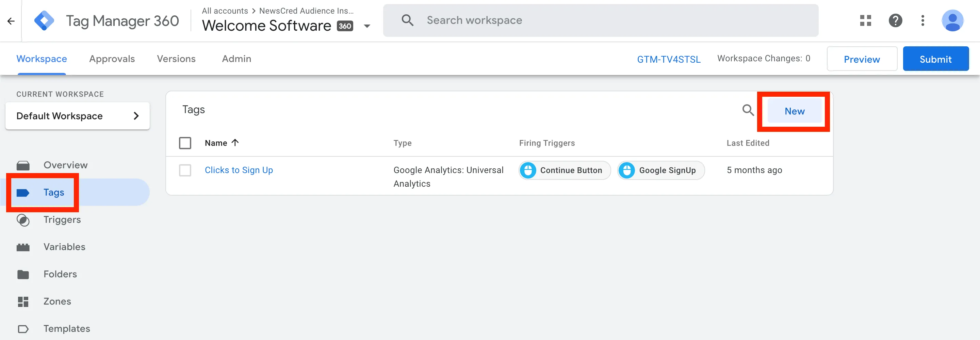This screenshot has width=980, height=340.
Task: Check the select-all tags checkbox
Action: pos(185,143)
